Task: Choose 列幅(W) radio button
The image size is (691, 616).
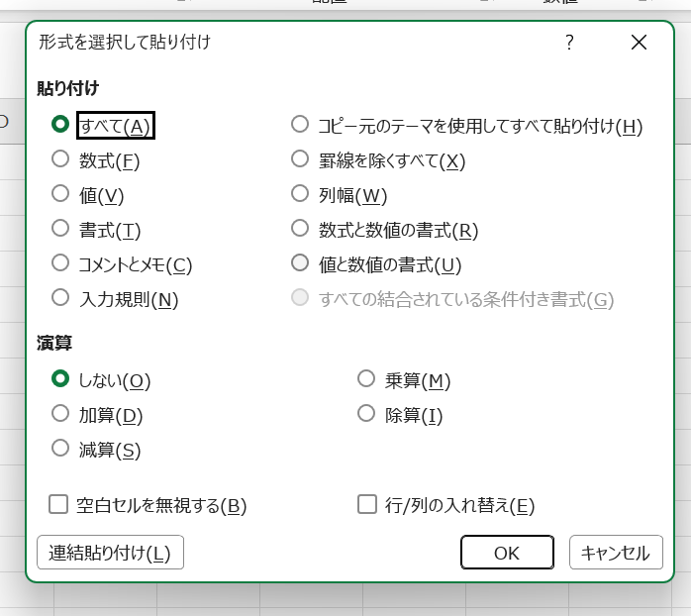Action: tap(300, 194)
